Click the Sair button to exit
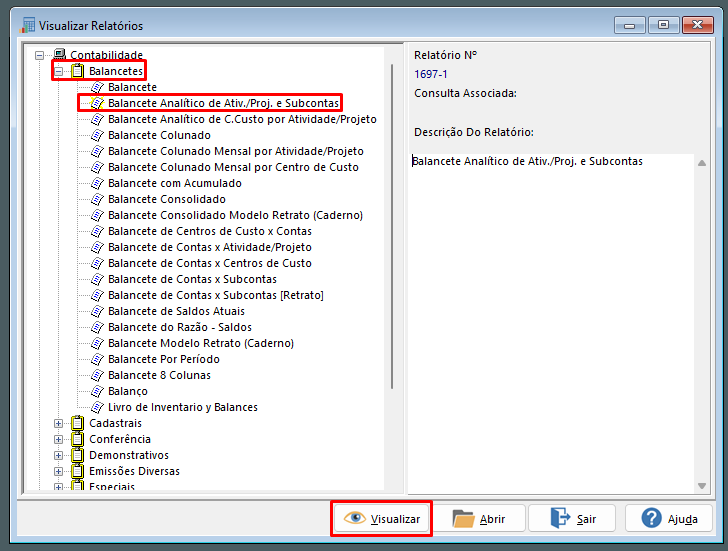This screenshot has width=728, height=551. (573, 519)
